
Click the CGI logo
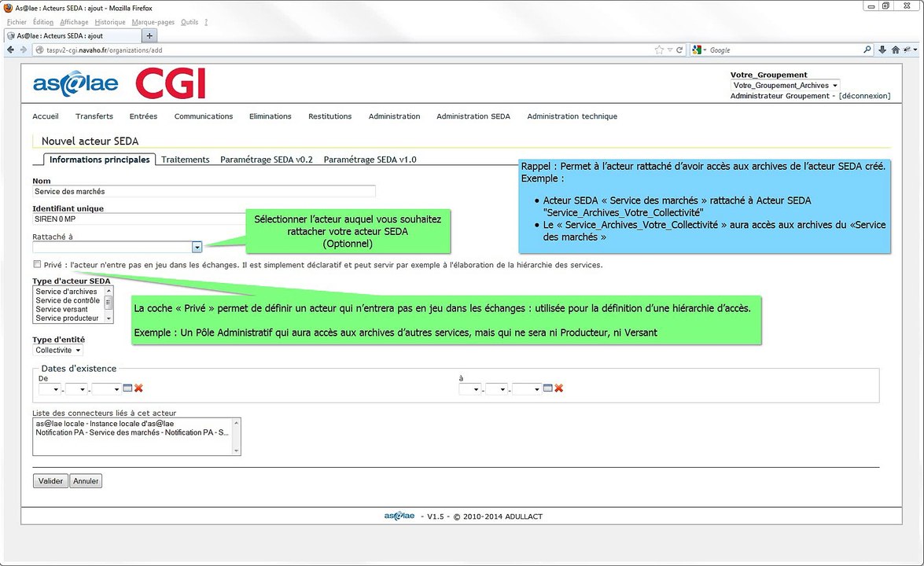click(x=171, y=83)
